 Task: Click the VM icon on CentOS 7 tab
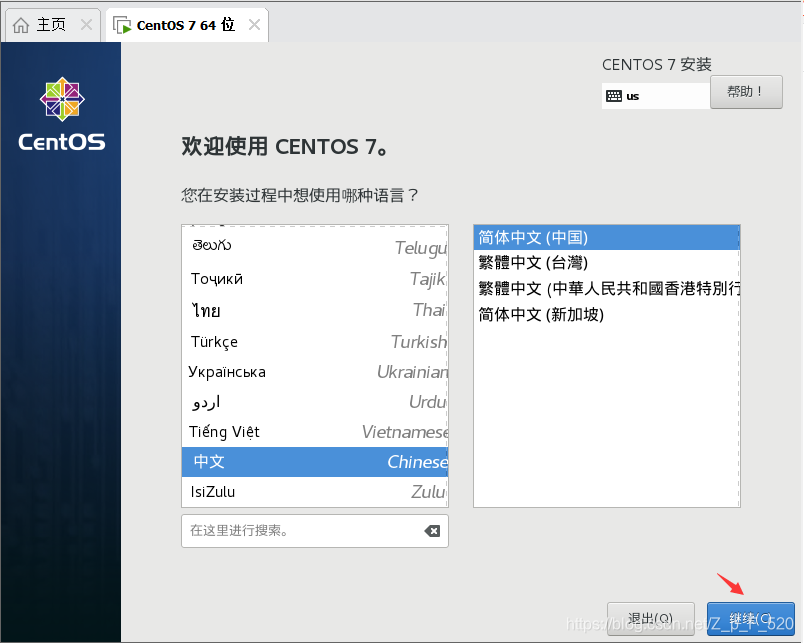(122, 25)
